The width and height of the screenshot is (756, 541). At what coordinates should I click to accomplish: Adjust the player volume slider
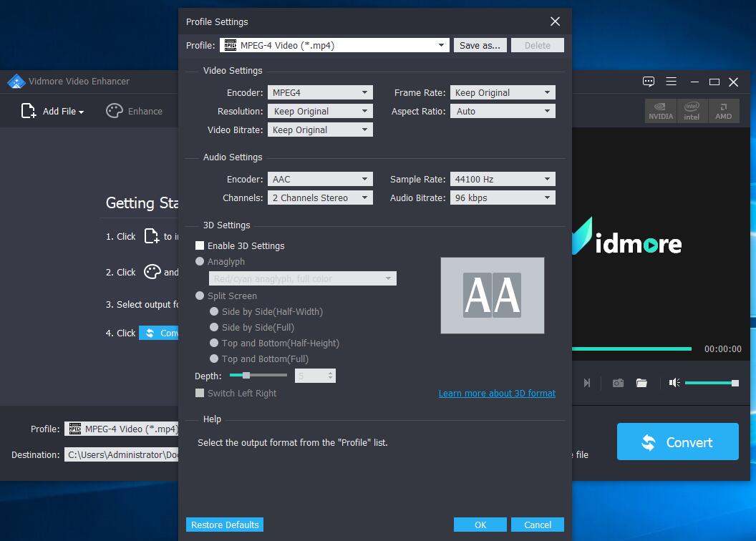tap(712, 383)
